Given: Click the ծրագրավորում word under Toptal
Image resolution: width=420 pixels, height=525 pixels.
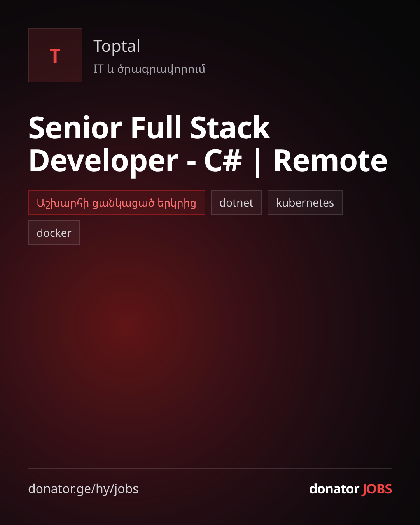Looking at the screenshot, I should [x=161, y=69].
